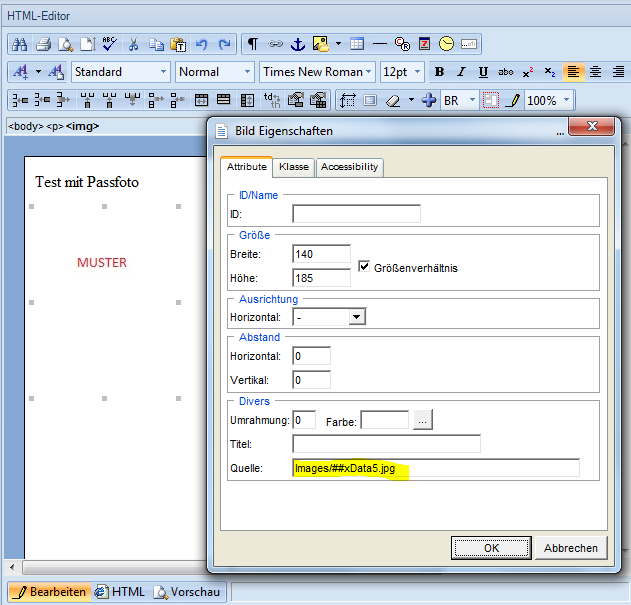This screenshot has width=631, height=605.
Task: Switch to the HTML view tab
Action: [x=121, y=592]
